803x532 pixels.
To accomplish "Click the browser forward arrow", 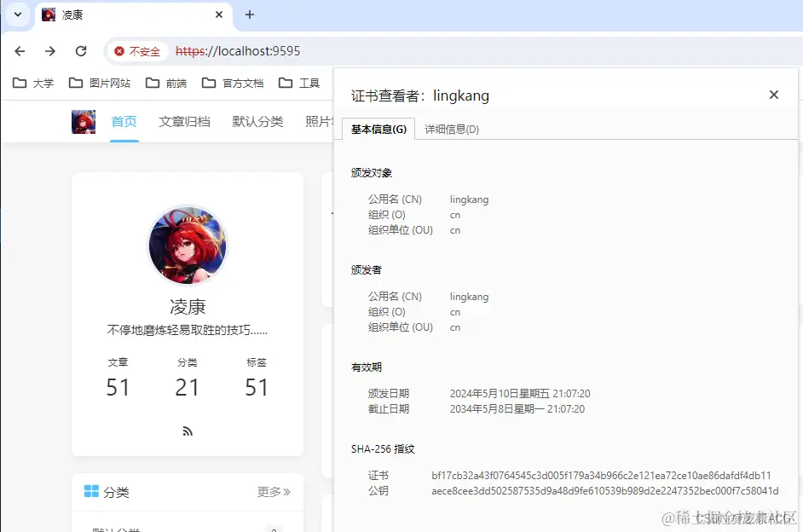I will pyautogui.click(x=49, y=51).
